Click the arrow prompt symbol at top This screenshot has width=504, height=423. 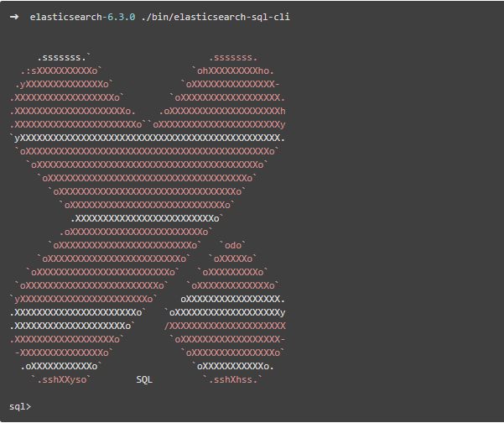(x=14, y=17)
